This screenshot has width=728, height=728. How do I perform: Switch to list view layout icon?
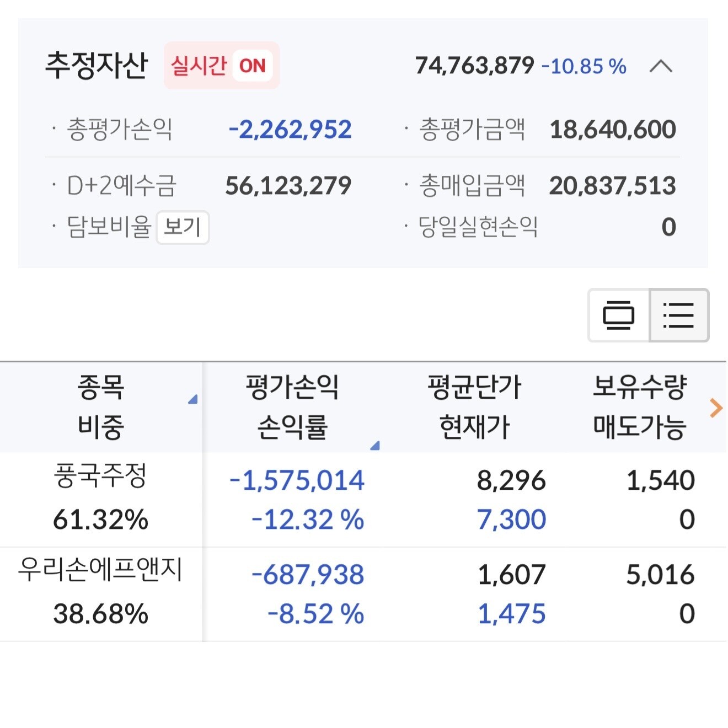[x=679, y=315]
